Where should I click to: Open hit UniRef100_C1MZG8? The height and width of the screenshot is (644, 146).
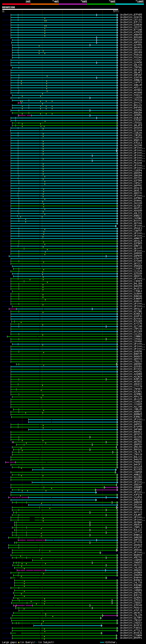point(131,98)
